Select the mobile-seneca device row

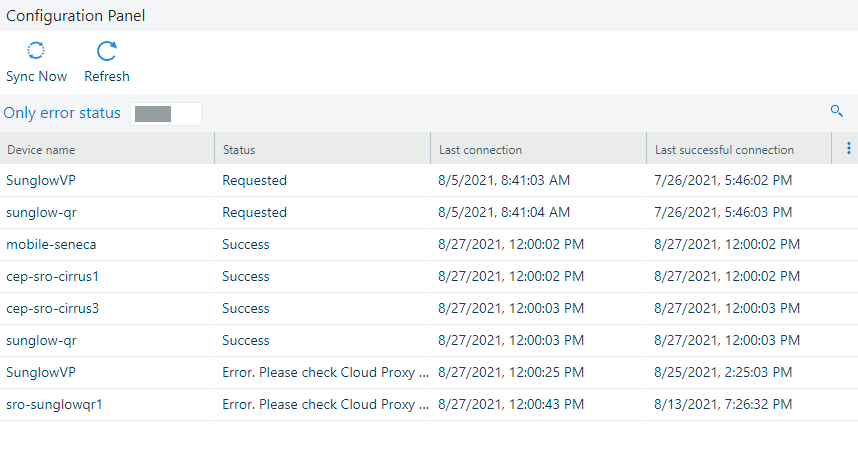(51, 244)
